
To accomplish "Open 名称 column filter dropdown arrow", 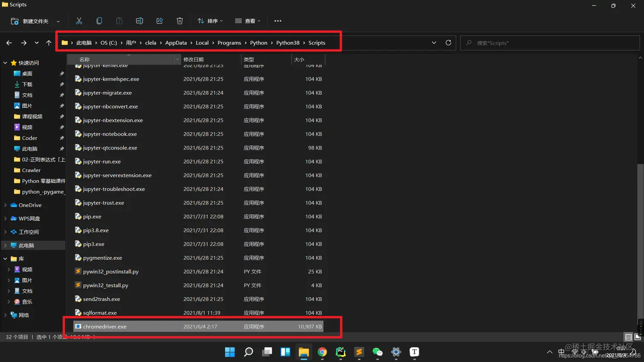I will click(x=177, y=60).
